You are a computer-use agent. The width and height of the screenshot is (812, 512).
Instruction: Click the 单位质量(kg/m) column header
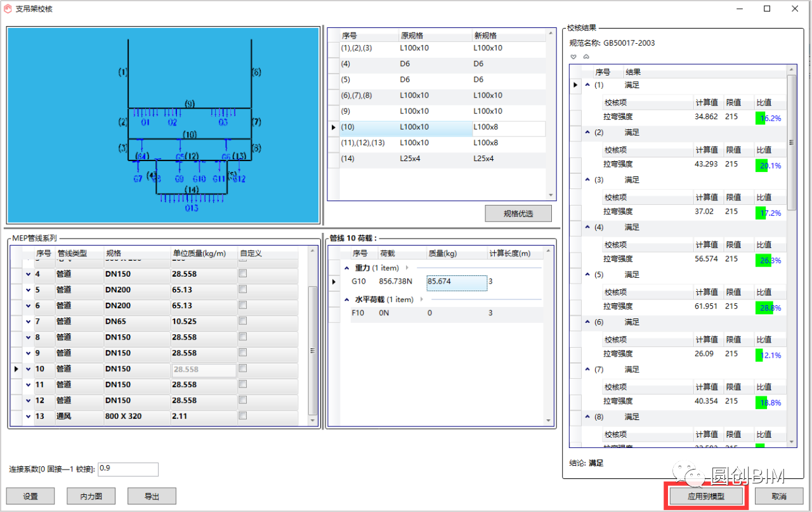(x=204, y=254)
